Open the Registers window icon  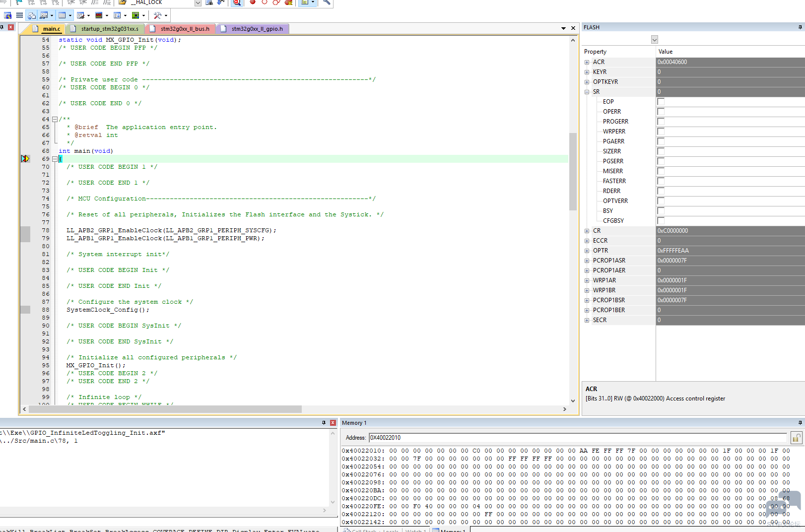tap(19, 15)
